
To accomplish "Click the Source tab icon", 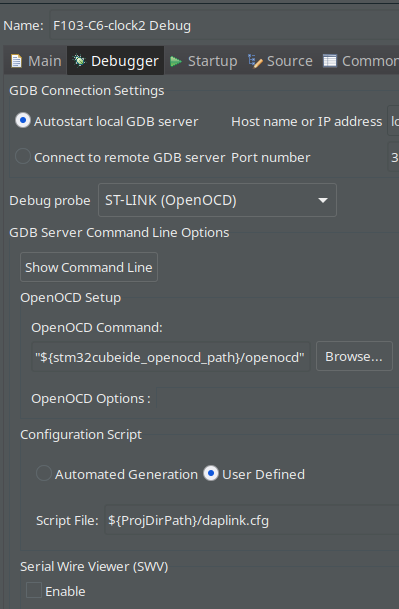I will (255, 61).
